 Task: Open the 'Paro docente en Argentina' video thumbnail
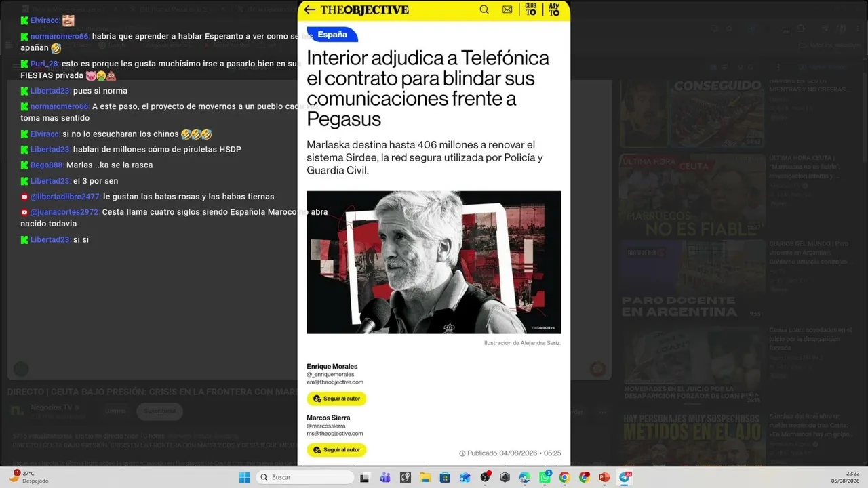[692, 279]
